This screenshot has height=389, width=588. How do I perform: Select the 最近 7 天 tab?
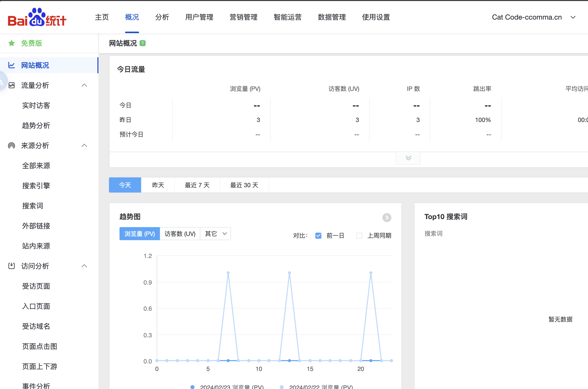pyautogui.click(x=197, y=185)
